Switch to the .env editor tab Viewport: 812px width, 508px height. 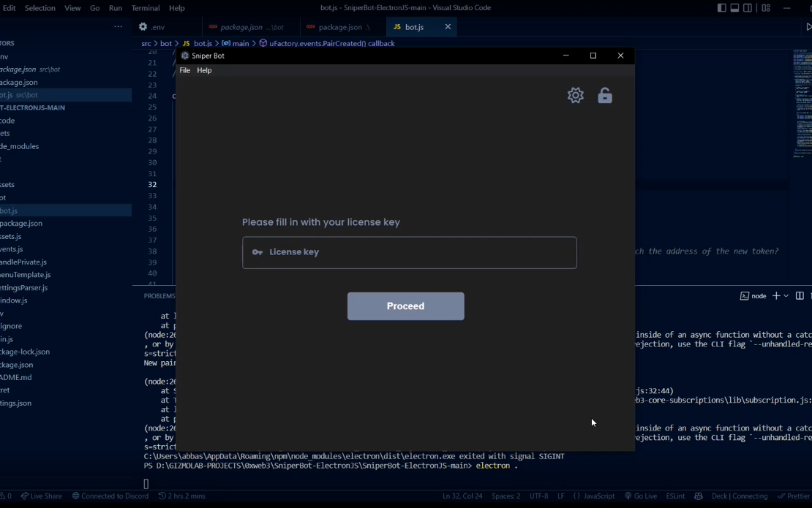point(158,27)
